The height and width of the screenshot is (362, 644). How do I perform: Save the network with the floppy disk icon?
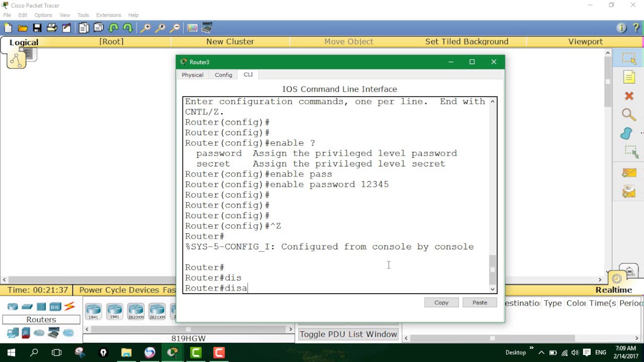[x=37, y=28]
